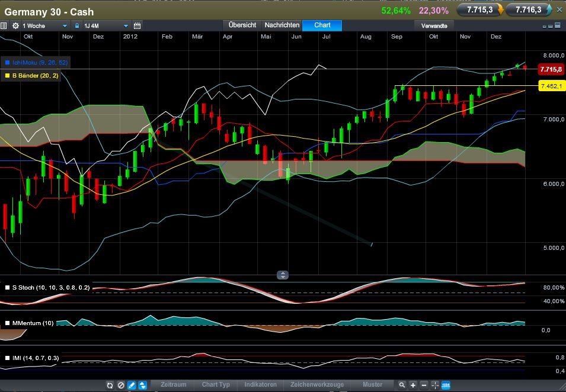
Task: Switch to the Übersicht tab
Action: pos(242,25)
